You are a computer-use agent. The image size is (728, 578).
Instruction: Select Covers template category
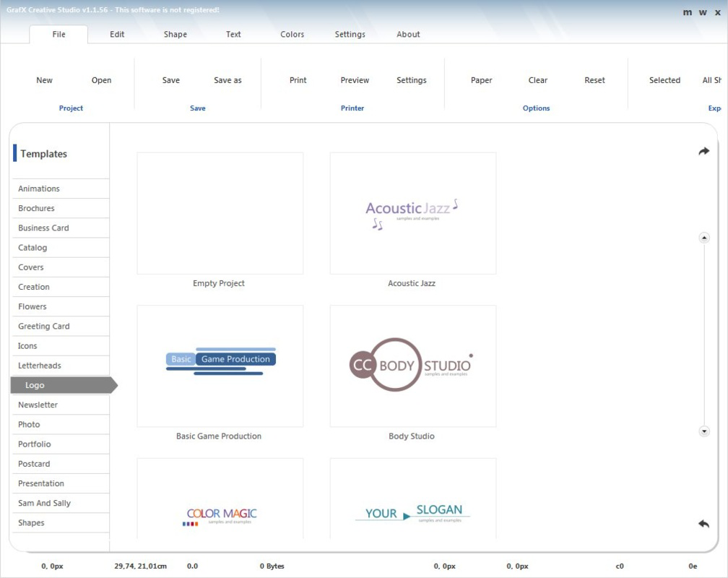pos(61,267)
